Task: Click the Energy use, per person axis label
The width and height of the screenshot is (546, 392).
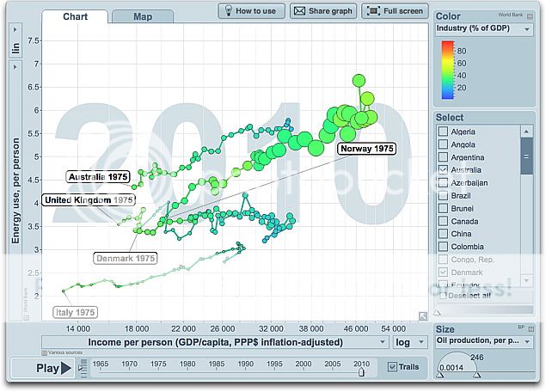Action: click(15, 191)
